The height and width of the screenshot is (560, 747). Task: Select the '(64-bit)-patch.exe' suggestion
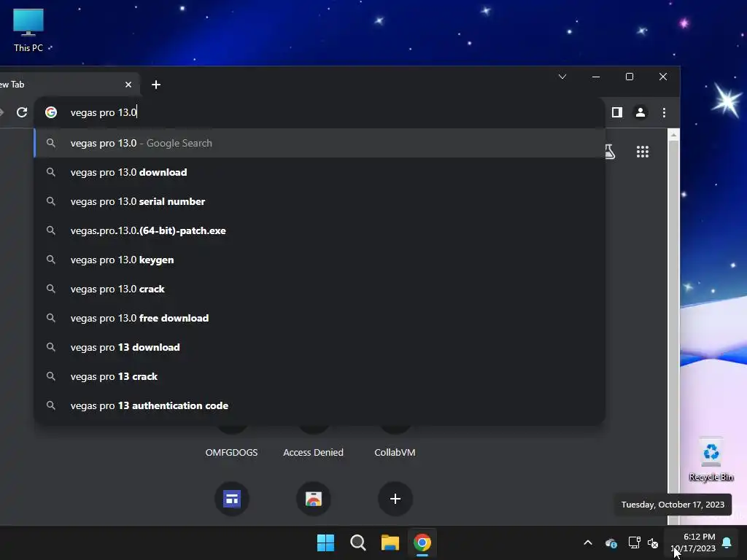tap(320, 230)
